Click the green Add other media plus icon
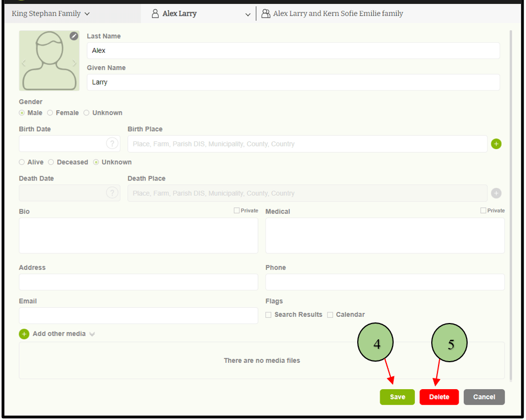 pos(24,334)
